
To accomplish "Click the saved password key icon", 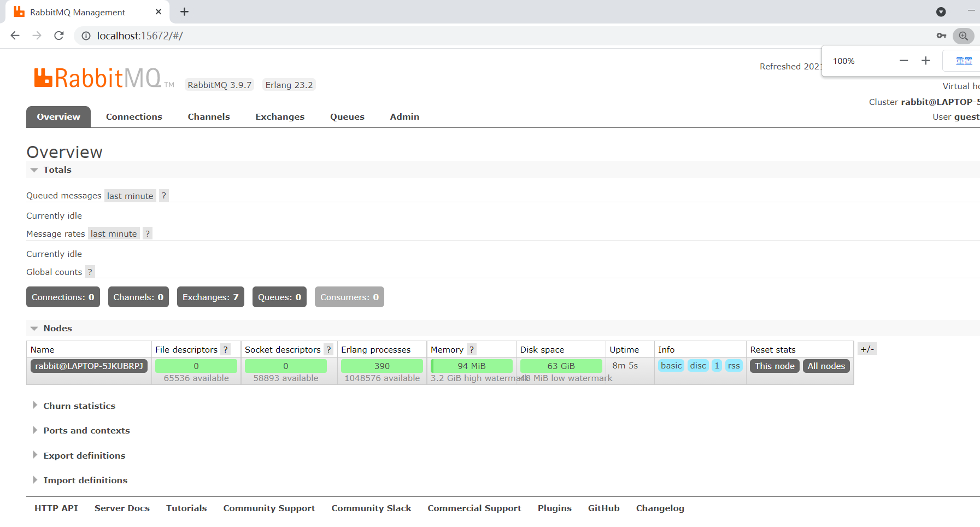I will click(941, 36).
